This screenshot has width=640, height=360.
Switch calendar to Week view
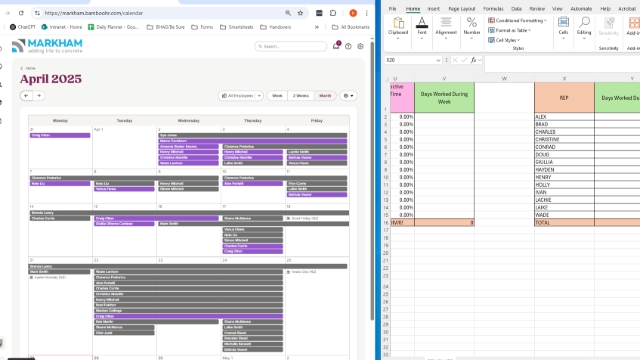(278, 96)
